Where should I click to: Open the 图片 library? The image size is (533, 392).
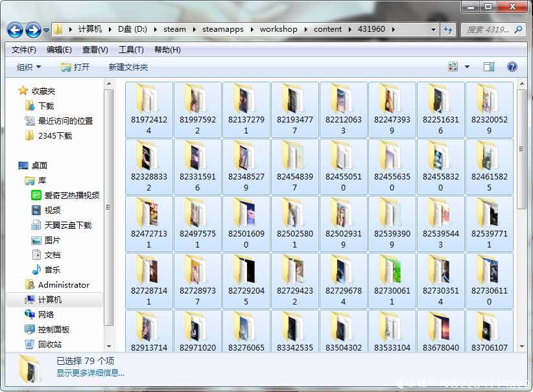[x=53, y=240]
